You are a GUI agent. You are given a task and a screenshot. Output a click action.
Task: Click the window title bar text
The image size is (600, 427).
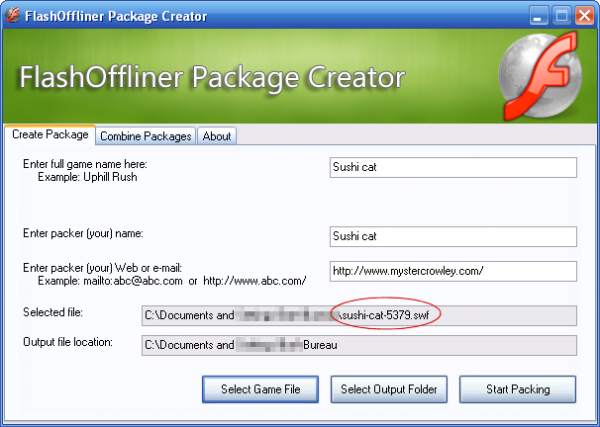coord(116,16)
